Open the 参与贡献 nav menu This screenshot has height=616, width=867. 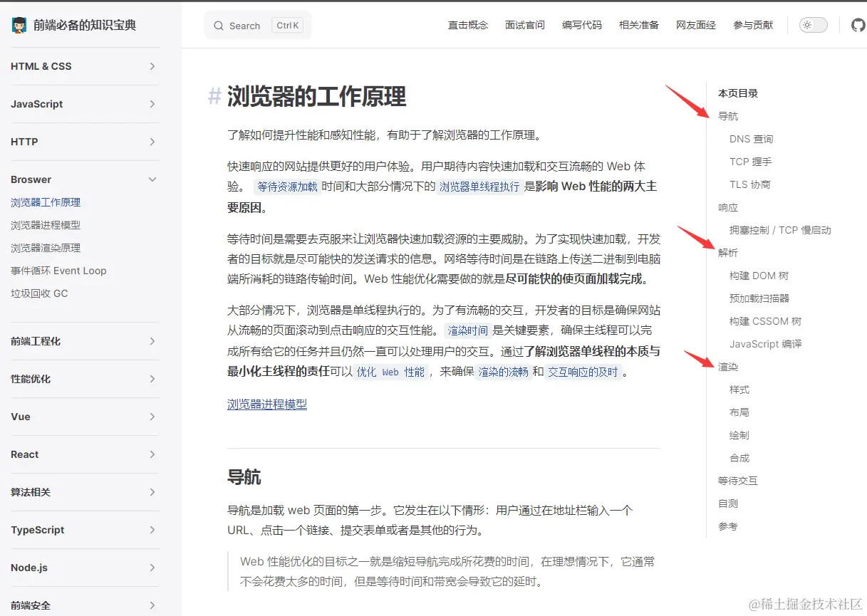pyautogui.click(x=753, y=25)
